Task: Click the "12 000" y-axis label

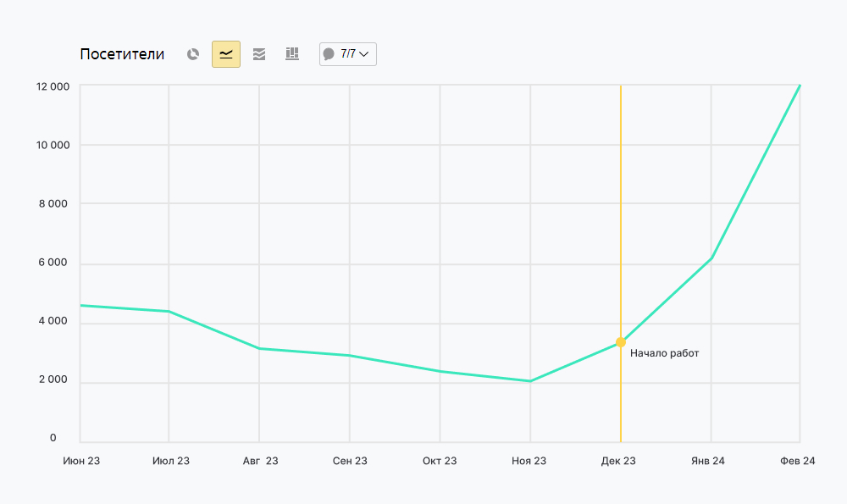Action: point(53,86)
